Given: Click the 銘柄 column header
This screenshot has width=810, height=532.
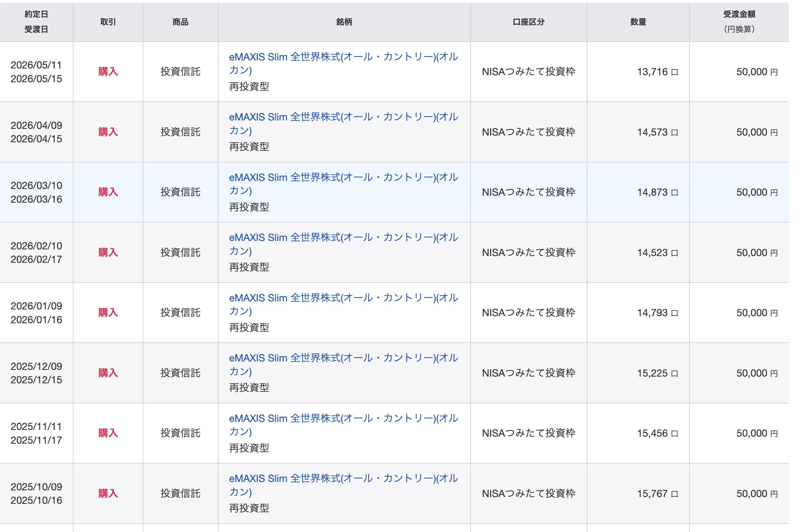Looking at the screenshot, I should 344,22.
